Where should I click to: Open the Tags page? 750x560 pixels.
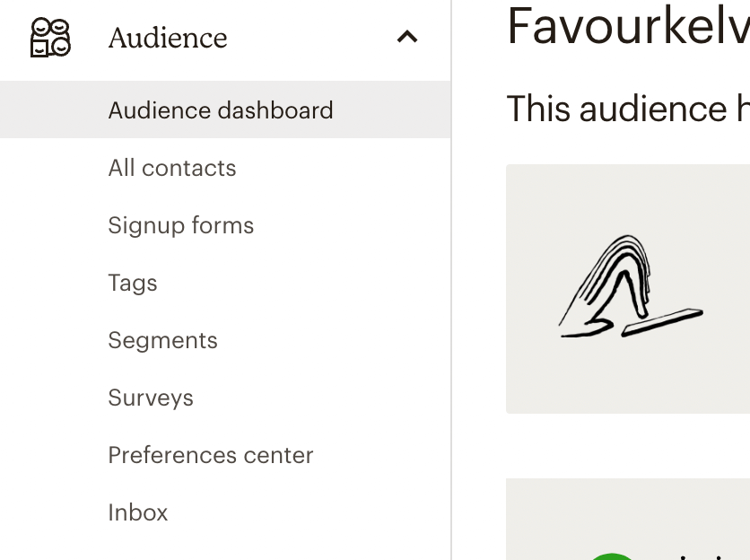point(133,283)
